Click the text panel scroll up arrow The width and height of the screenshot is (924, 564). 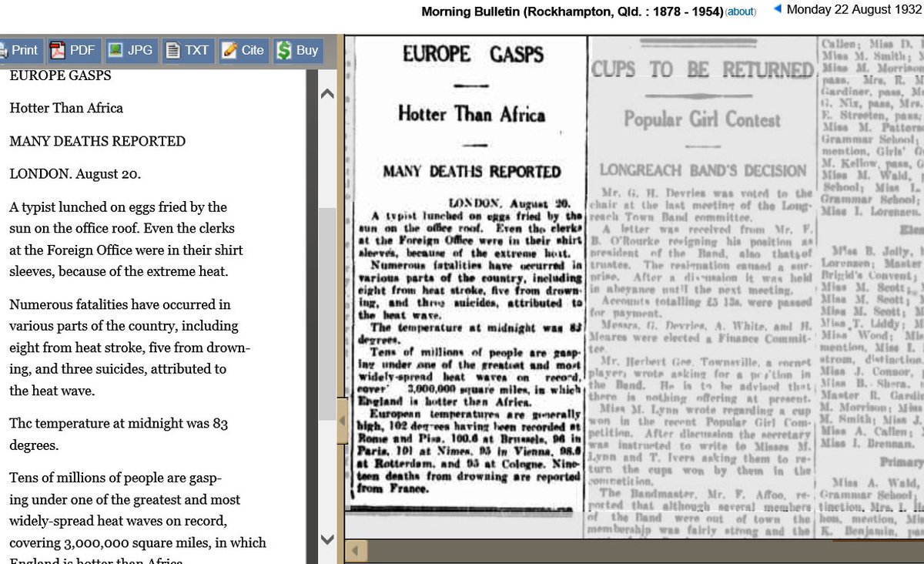click(326, 94)
